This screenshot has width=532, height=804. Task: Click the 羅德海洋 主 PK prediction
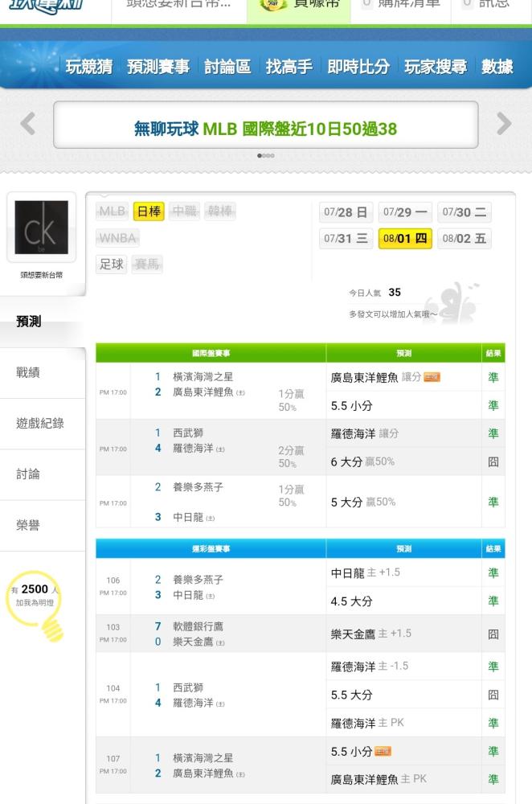tap(367, 724)
